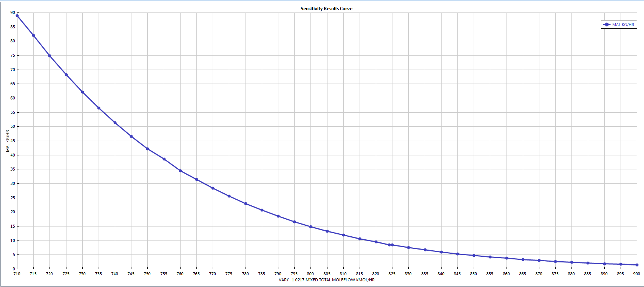644x287 pixels.
Task: Click the y-axis tick label 90
Action: click(x=13, y=12)
